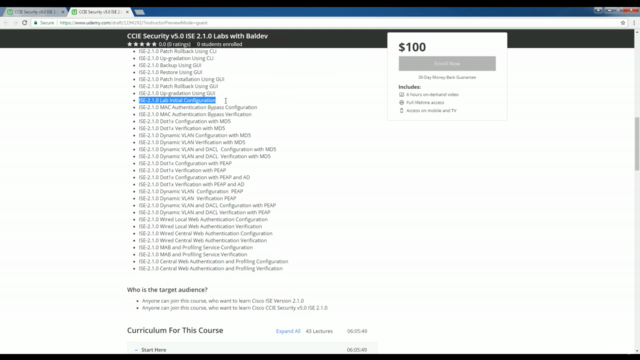640x360 pixels.
Task: Click ISE-2.1.0 Patch Installation Using GUI
Action: [x=181, y=79]
